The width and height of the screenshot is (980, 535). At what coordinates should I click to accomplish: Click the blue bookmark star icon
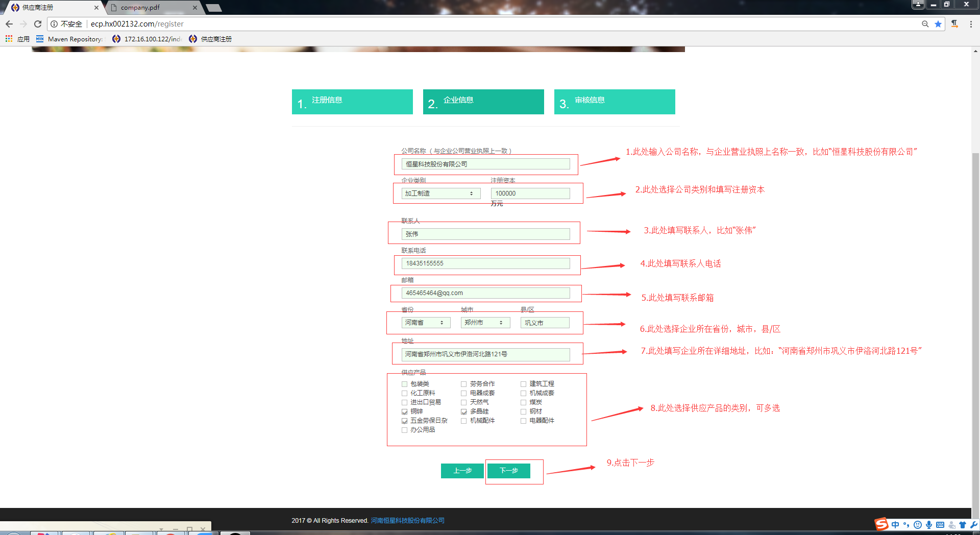point(938,24)
